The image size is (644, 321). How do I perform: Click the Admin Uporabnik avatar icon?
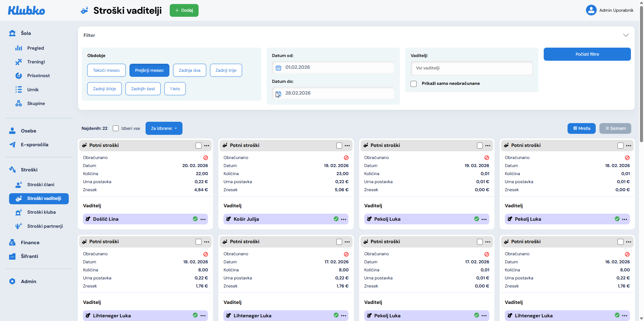pyautogui.click(x=591, y=10)
